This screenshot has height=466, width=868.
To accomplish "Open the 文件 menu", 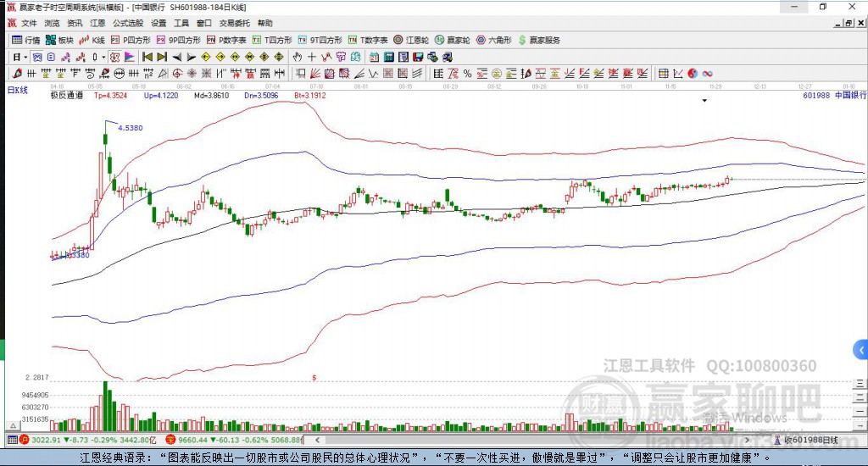I will [x=29, y=23].
